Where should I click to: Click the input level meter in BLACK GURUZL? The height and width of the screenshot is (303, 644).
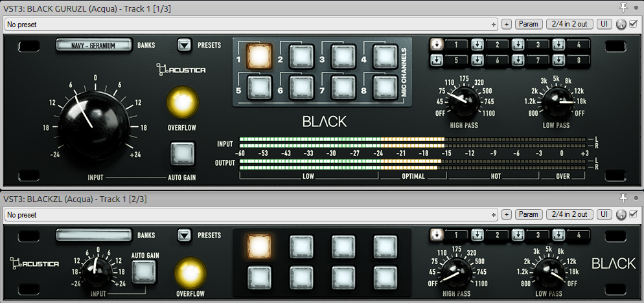coord(413,142)
